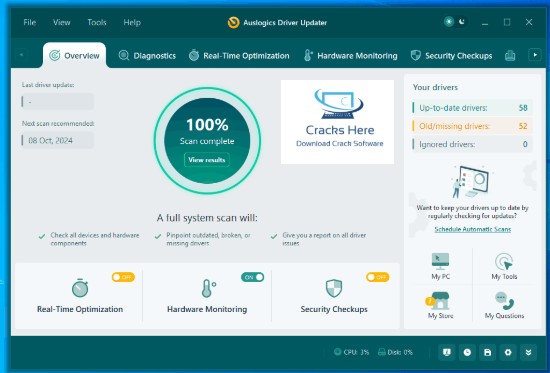Select the Old/missing drivers row
Viewport: 550px width, 373px height.
472,126
